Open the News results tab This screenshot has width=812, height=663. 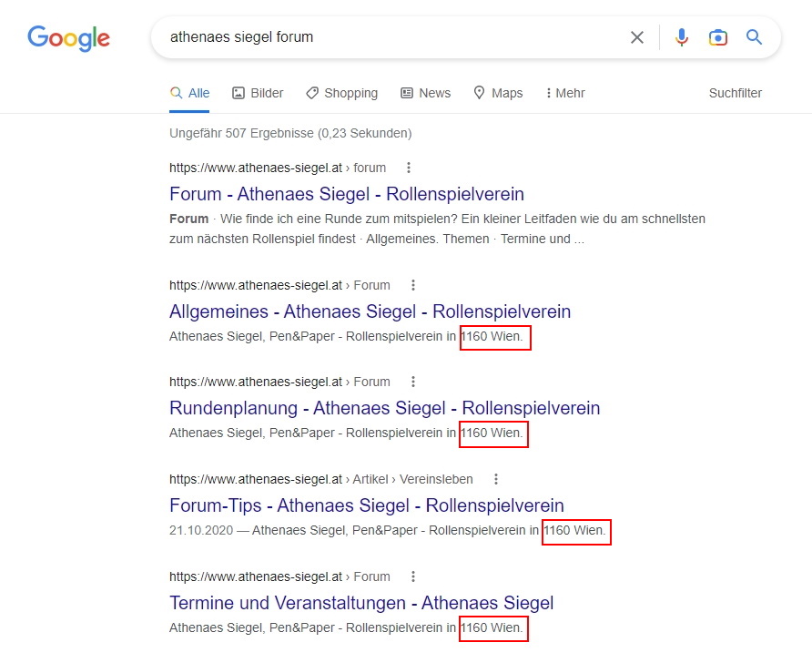pos(425,93)
